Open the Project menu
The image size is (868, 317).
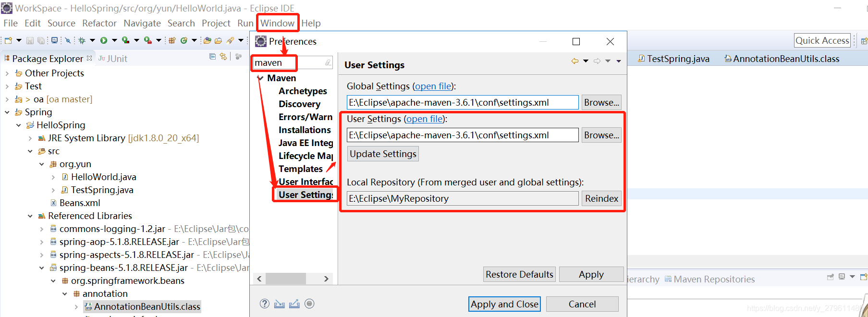[216, 23]
